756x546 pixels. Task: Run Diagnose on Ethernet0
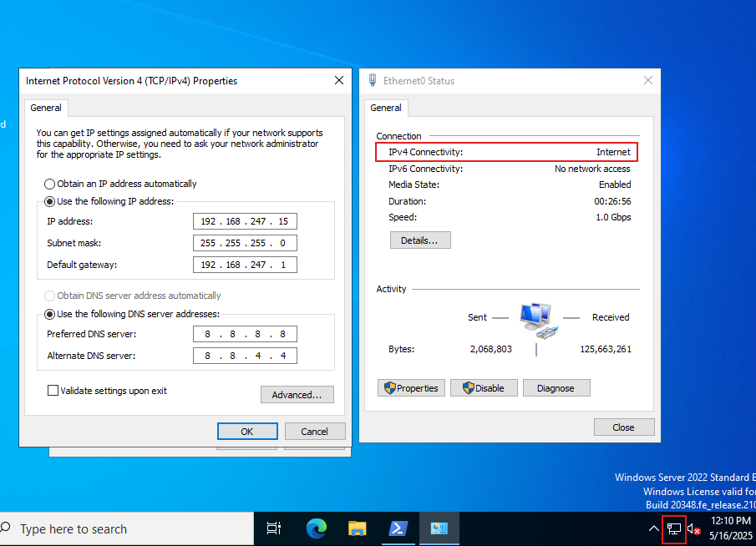(556, 388)
